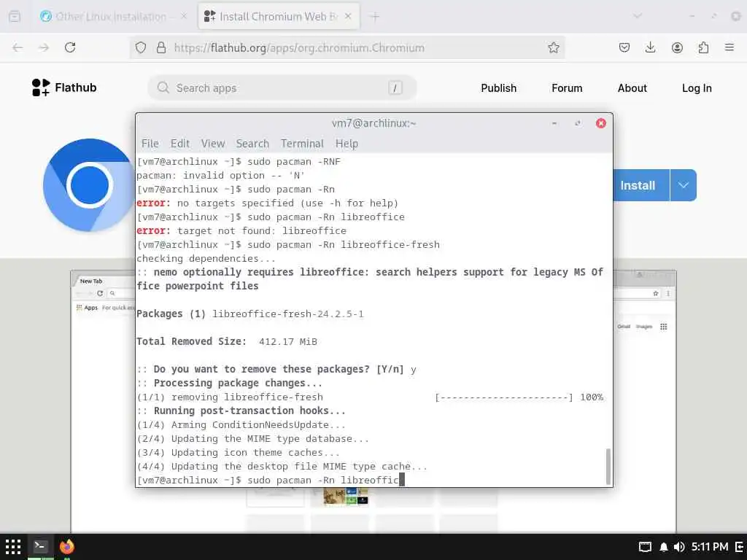Open the Pocket save icon
The height and width of the screenshot is (560, 747).
coord(624,47)
